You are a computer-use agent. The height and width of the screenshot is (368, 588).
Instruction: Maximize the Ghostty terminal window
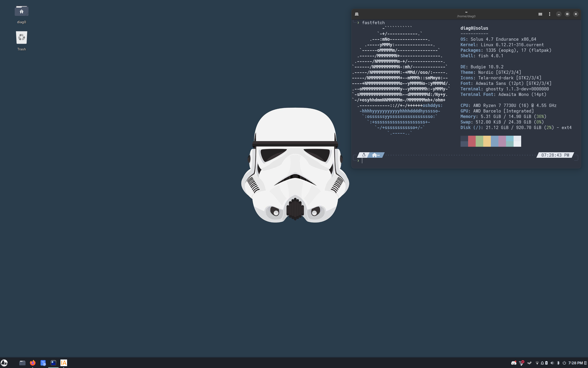click(x=567, y=14)
